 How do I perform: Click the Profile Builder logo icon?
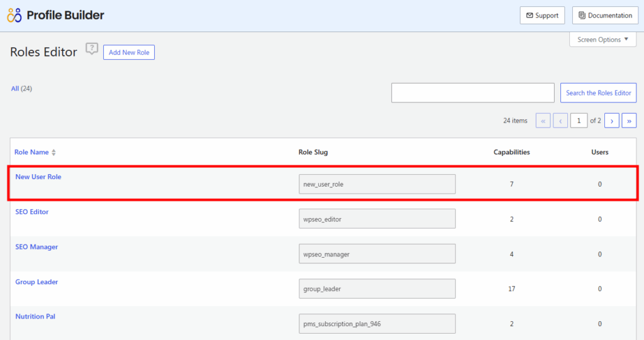(x=14, y=15)
